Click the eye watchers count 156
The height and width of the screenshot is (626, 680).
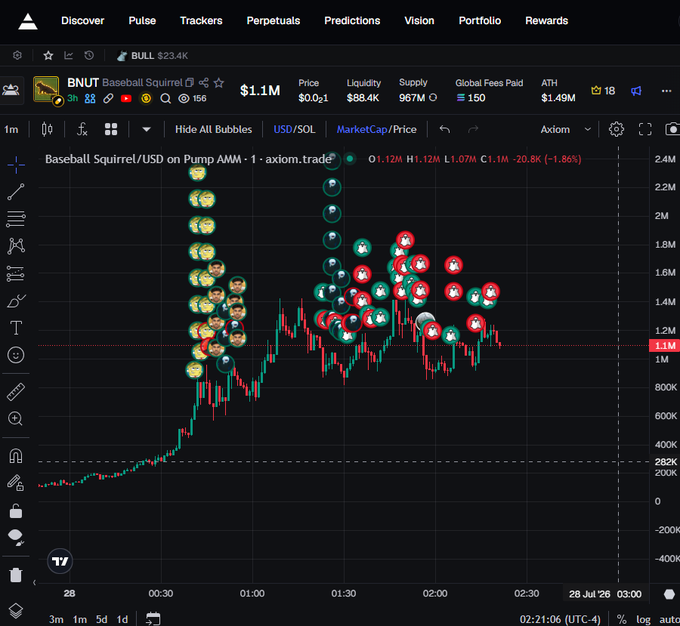point(193,99)
